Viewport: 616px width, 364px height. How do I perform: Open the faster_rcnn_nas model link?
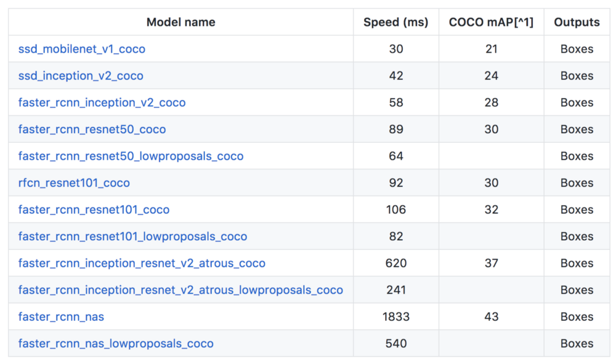point(61,317)
